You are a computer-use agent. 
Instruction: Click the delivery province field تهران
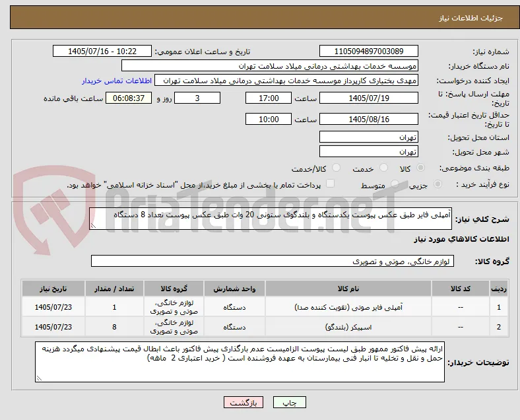369,137
